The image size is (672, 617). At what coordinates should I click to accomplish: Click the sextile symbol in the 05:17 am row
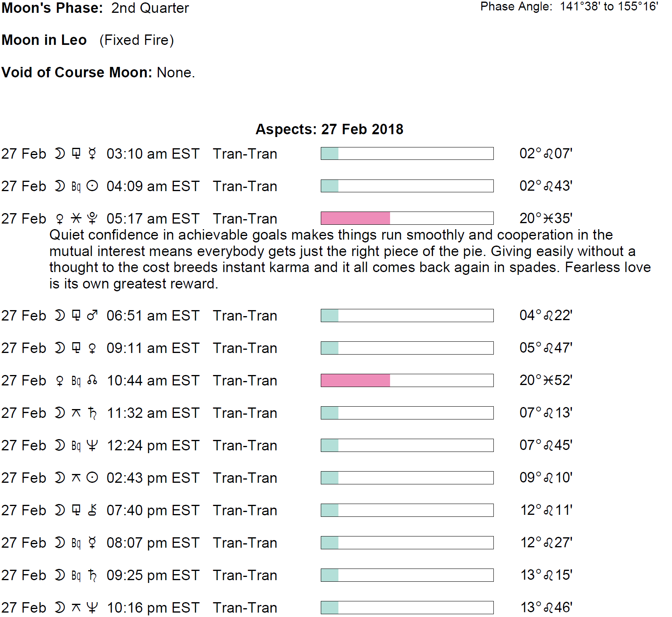pos(76,218)
